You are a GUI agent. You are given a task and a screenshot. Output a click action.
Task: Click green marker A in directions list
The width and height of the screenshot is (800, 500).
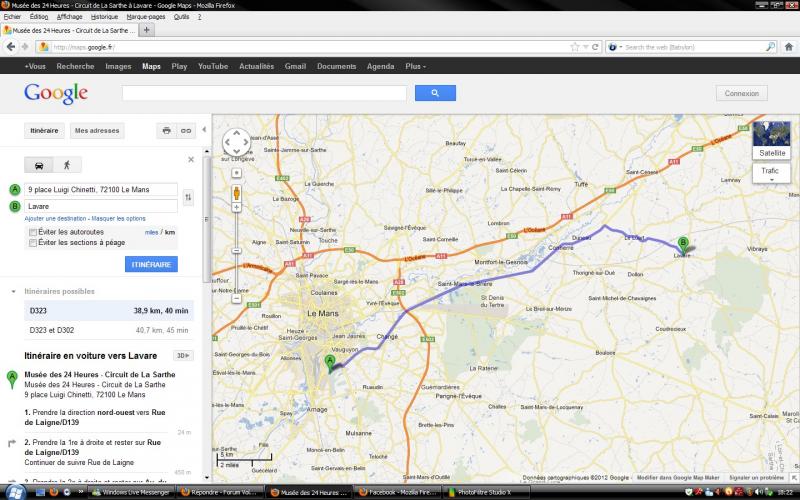[x=12, y=380]
